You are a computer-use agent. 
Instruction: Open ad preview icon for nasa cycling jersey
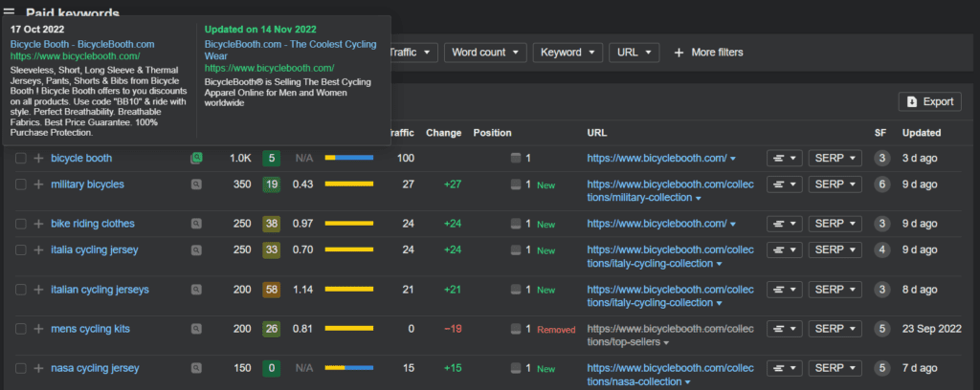pos(196,368)
